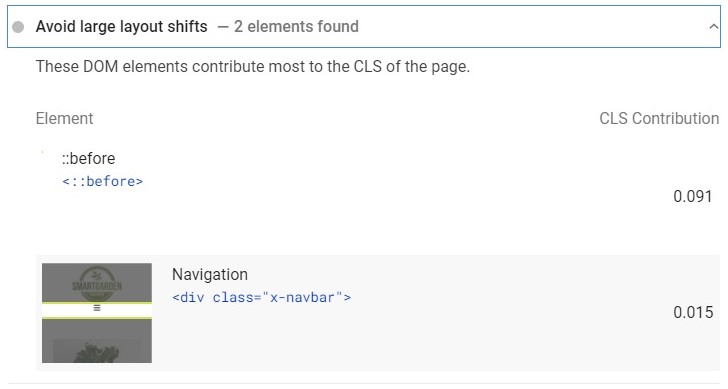Click the plant image in the navigation thumbnail
Screen dimensions: 728x389
coord(97,351)
